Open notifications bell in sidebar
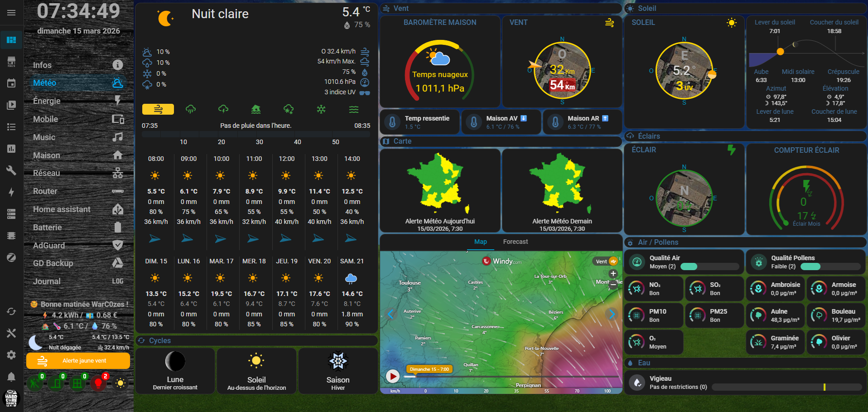 tap(11, 377)
